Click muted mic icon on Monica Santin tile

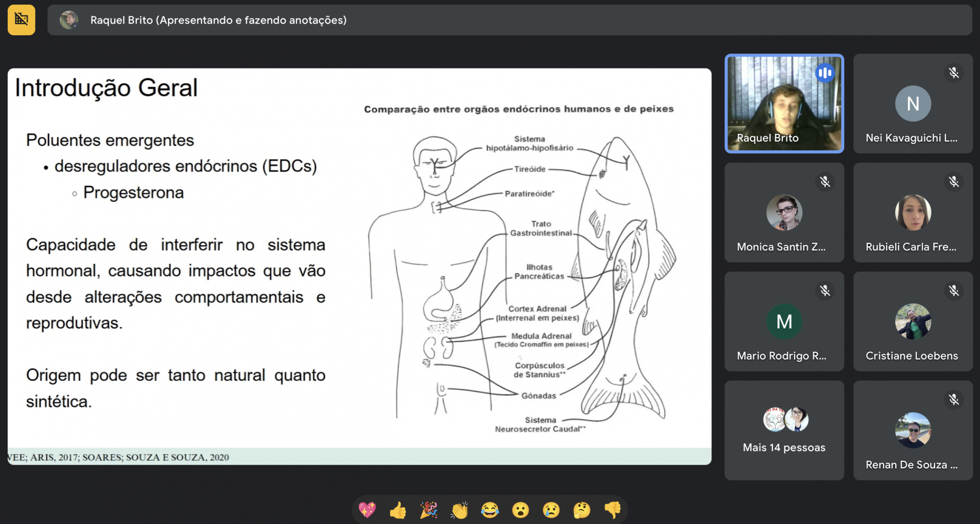coord(824,182)
